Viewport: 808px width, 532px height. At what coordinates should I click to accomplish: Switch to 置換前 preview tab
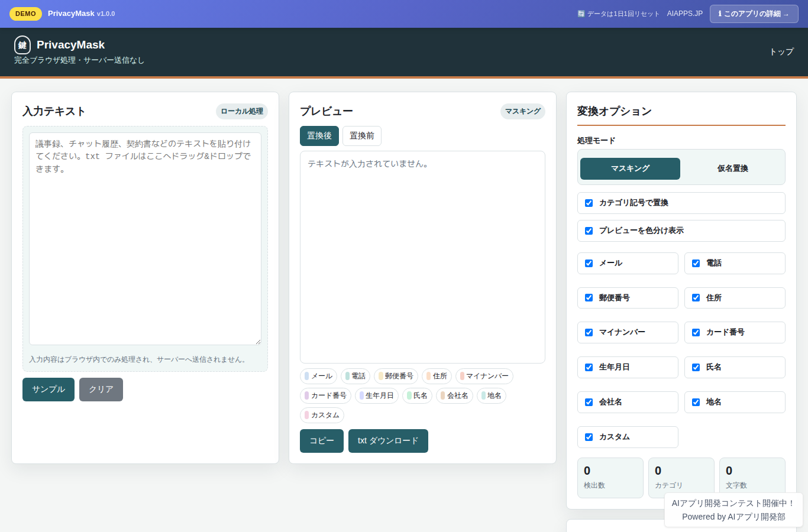(362, 136)
